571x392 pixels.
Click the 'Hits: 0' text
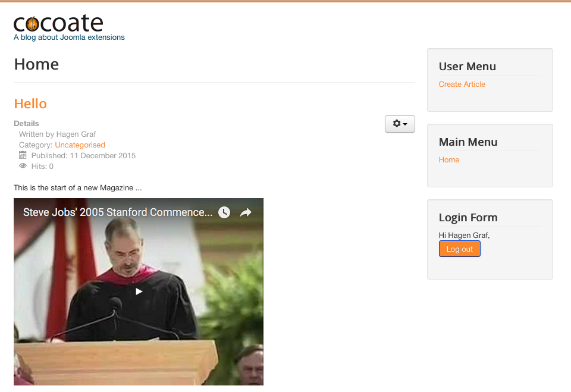point(42,167)
